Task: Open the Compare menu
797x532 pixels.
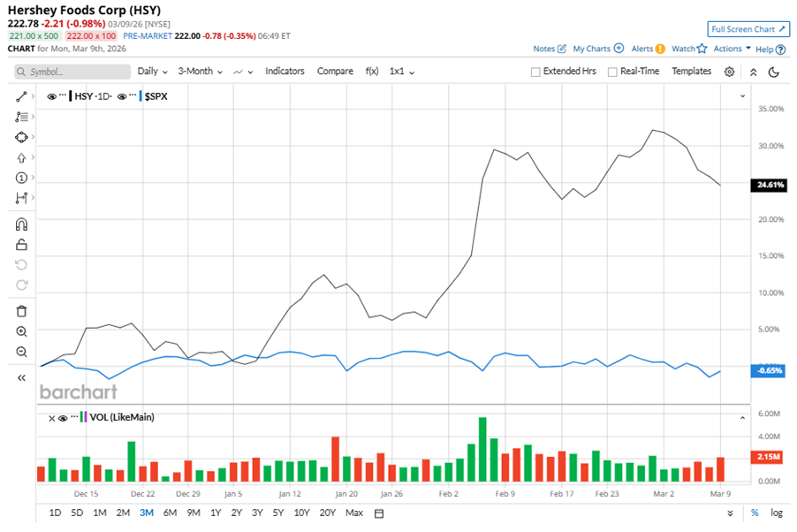Action: (335, 72)
